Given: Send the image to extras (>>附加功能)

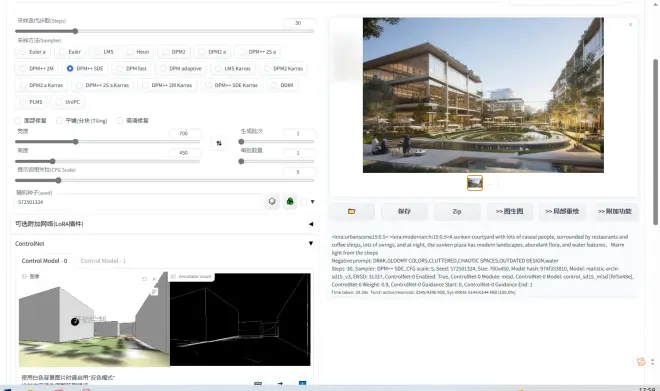Looking at the screenshot, I should tap(615, 211).
